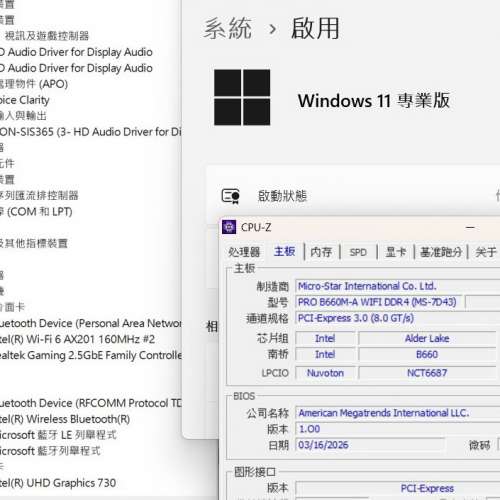Select the 其他指標裝置 category in Device Manager
500x500 pixels.
34,243
